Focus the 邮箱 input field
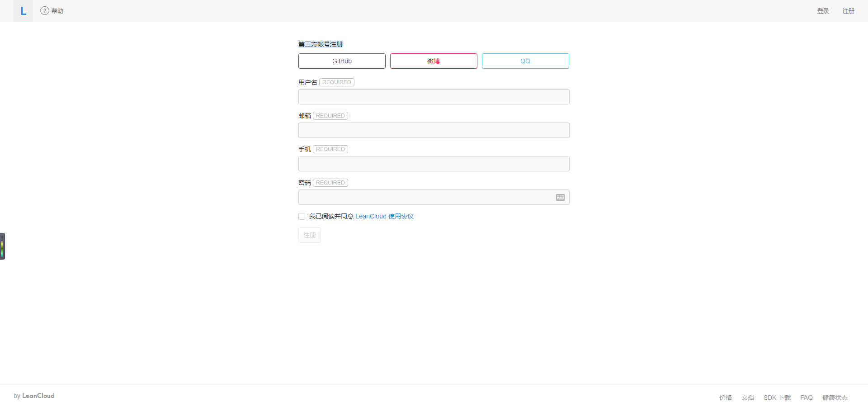This screenshot has height=412, width=868. (434, 130)
